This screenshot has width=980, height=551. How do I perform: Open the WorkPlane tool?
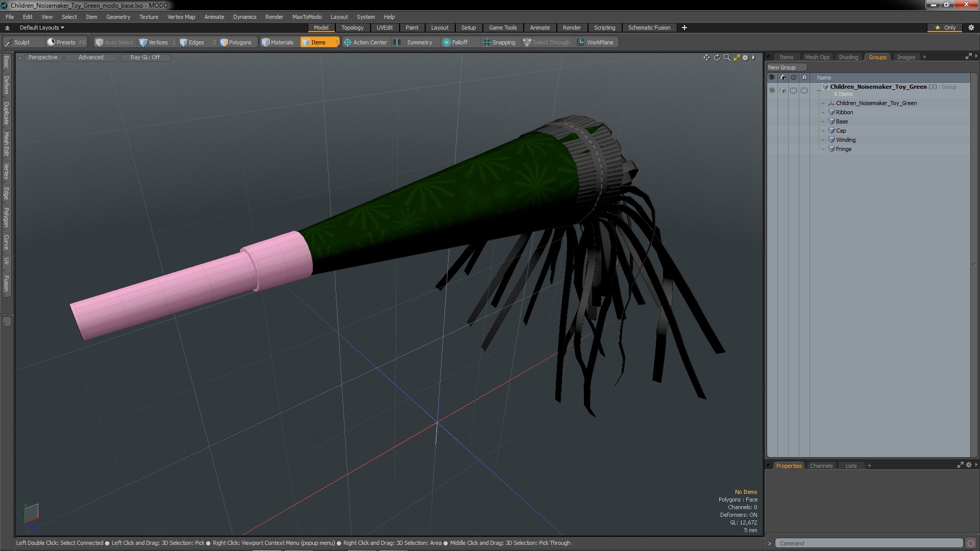coord(595,42)
